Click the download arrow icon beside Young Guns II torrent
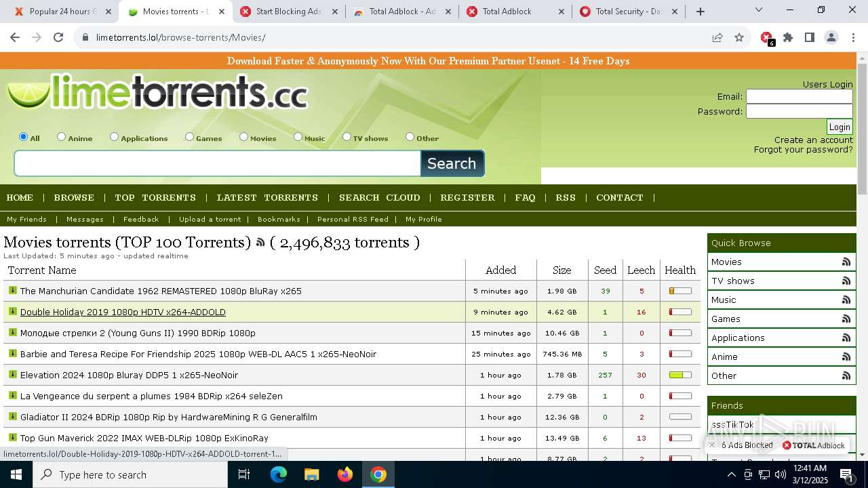Screen dimensions: 868x488 point(12,333)
